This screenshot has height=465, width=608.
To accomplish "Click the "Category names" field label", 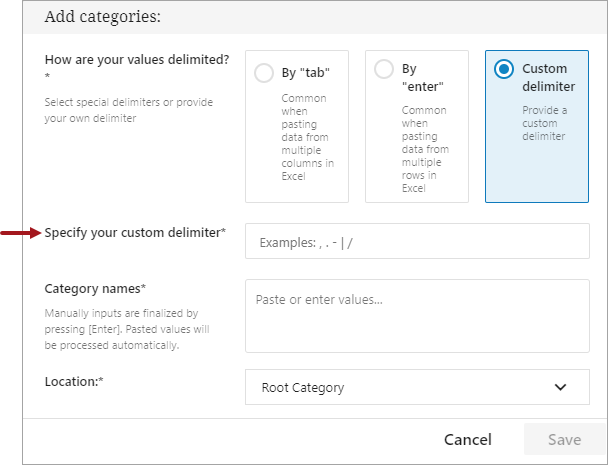I will (x=95, y=289).
